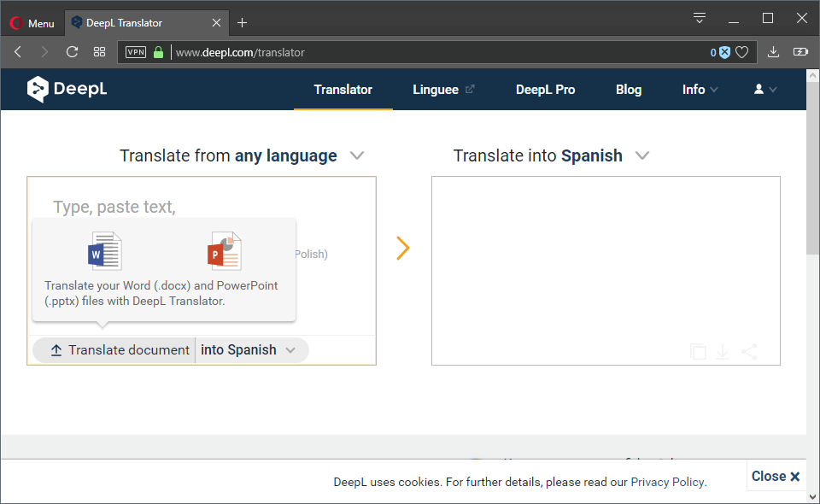Screen dimensions: 820x504
Task: Reload the current page
Action: coord(72,52)
